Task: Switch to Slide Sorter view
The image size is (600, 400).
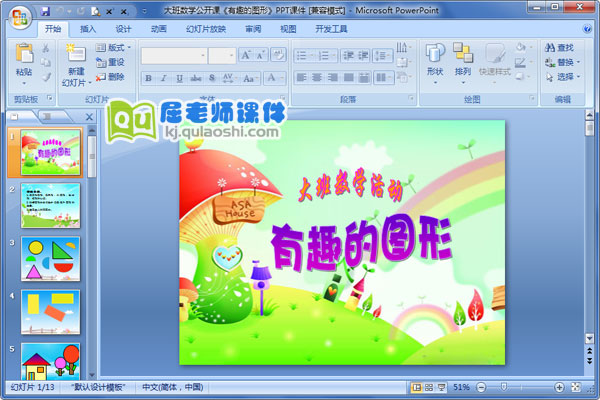Action: pyautogui.click(x=429, y=387)
